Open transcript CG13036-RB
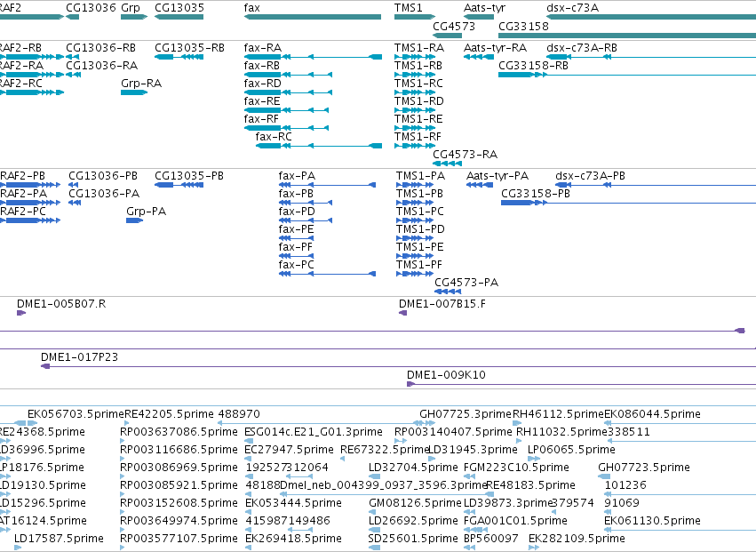Image resolution: width=756 pixels, height=552 pixels. pos(100,48)
